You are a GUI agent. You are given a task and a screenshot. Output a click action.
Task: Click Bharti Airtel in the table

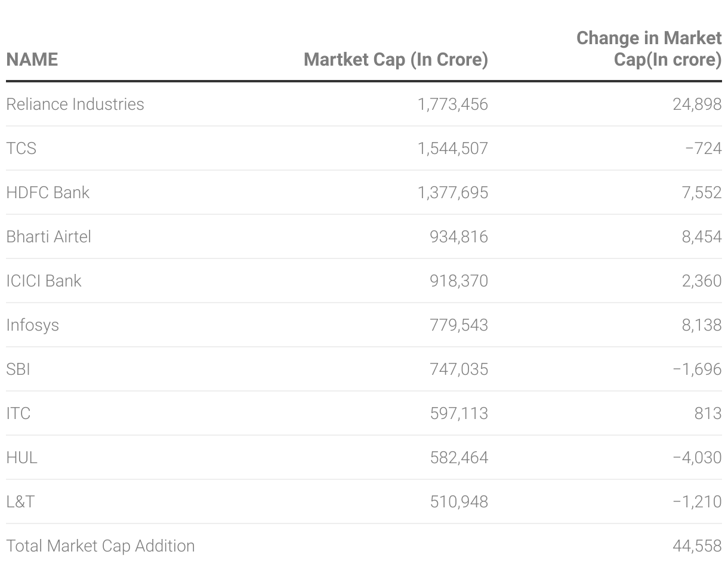pos(49,237)
